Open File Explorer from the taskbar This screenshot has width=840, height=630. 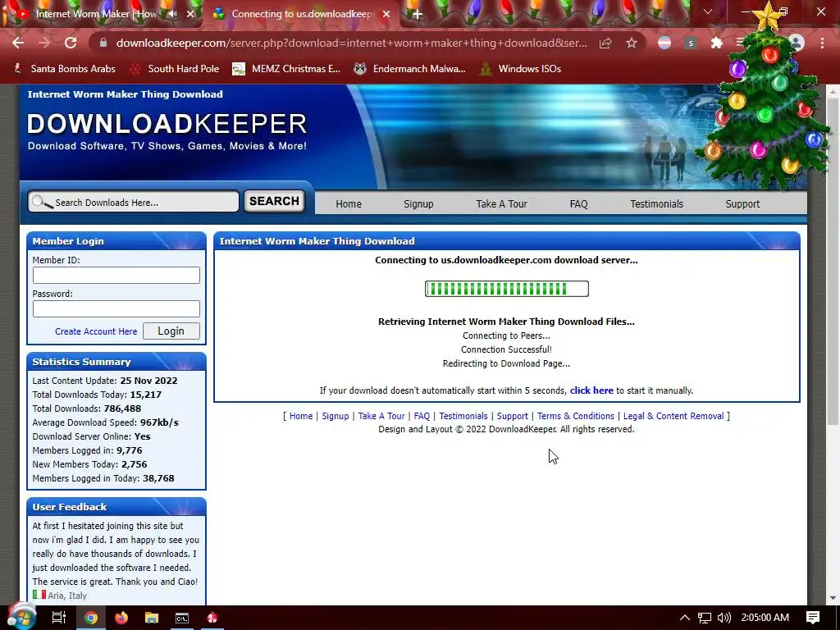coord(152,618)
